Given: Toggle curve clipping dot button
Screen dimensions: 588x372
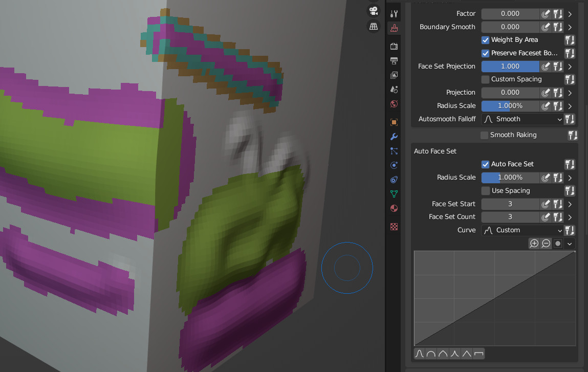Looking at the screenshot, I should (x=558, y=244).
